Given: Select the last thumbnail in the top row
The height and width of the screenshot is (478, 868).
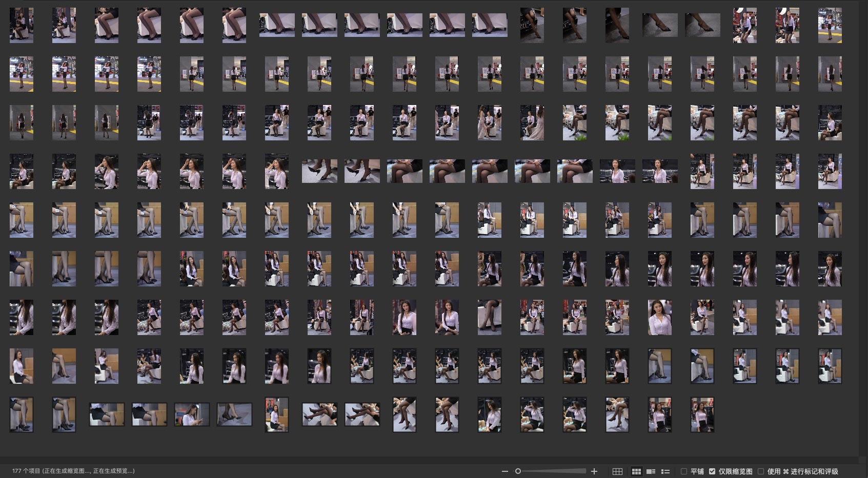Looking at the screenshot, I should click(x=830, y=25).
